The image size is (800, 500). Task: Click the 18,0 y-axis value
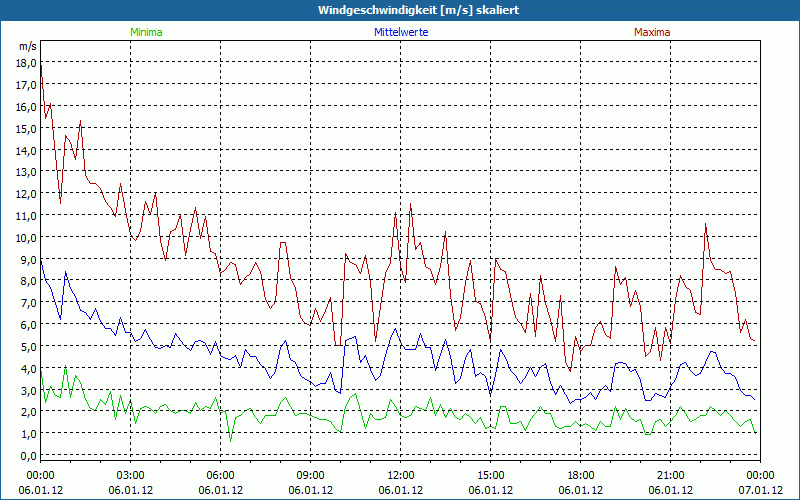pos(27,63)
